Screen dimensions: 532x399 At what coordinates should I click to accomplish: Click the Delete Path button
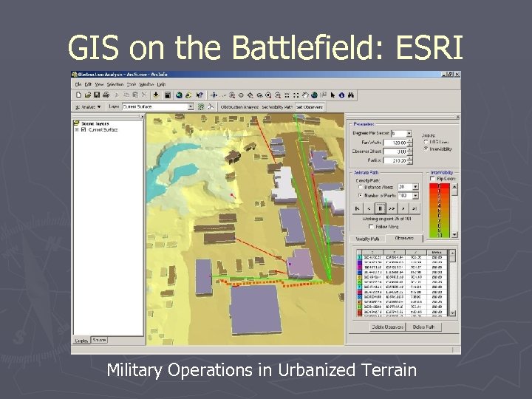[424, 327]
